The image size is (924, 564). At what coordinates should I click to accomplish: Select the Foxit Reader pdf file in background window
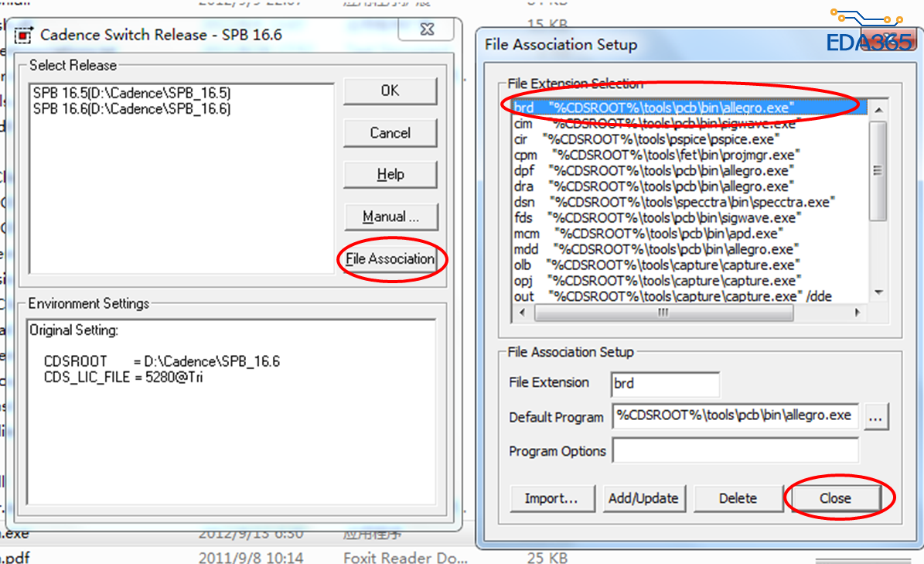pos(283,557)
